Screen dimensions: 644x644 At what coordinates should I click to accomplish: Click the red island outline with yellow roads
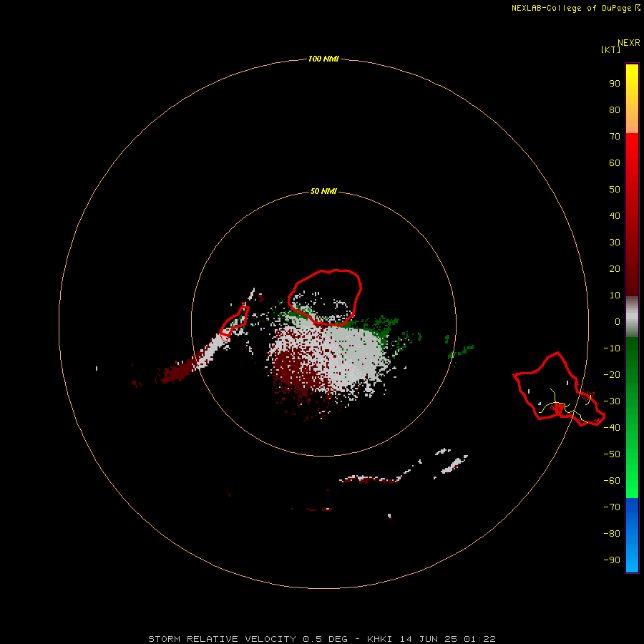559,389
